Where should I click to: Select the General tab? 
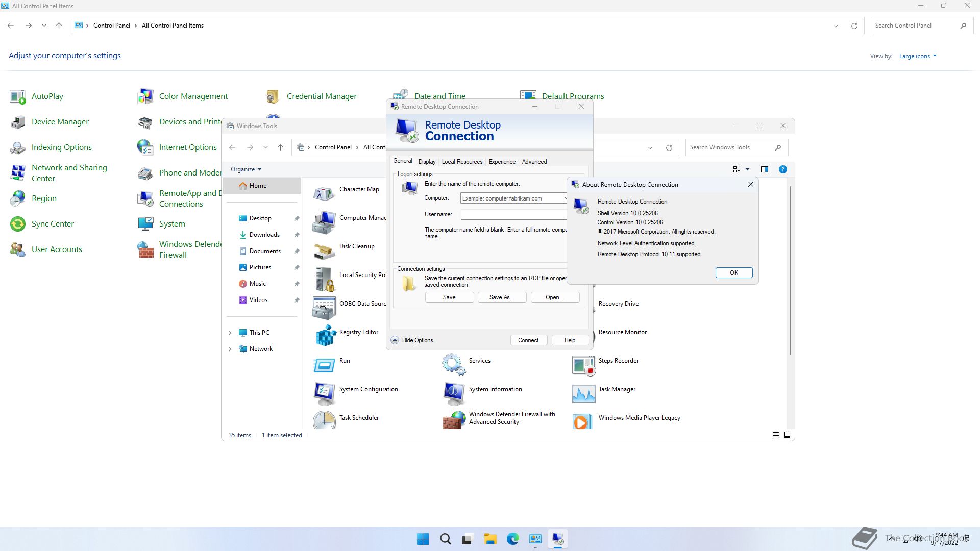[402, 161]
